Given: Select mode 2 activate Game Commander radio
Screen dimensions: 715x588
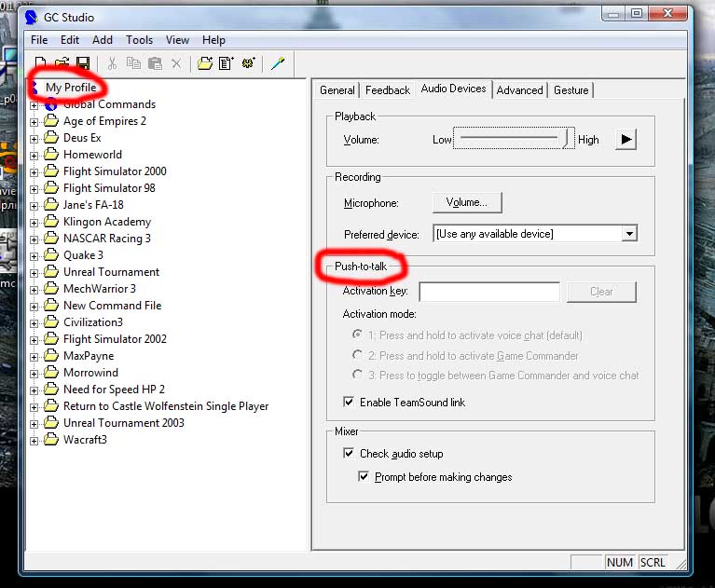Looking at the screenshot, I should coord(358,355).
